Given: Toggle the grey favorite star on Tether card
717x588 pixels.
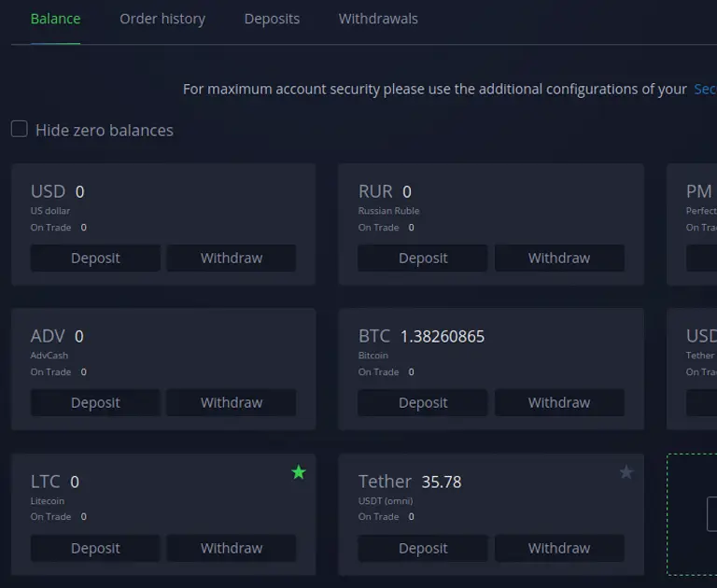Looking at the screenshot, I should click(626, 472).
